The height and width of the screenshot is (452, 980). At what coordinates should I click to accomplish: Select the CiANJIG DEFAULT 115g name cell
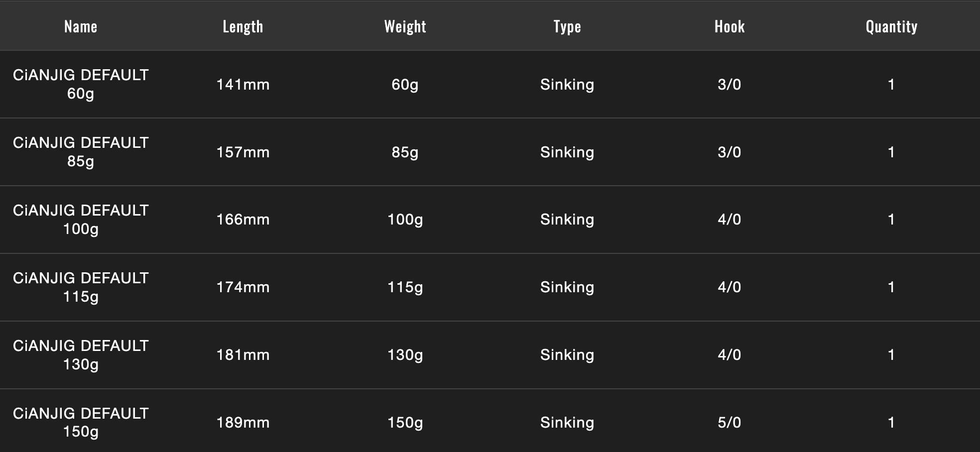click(x=81, y=287)
